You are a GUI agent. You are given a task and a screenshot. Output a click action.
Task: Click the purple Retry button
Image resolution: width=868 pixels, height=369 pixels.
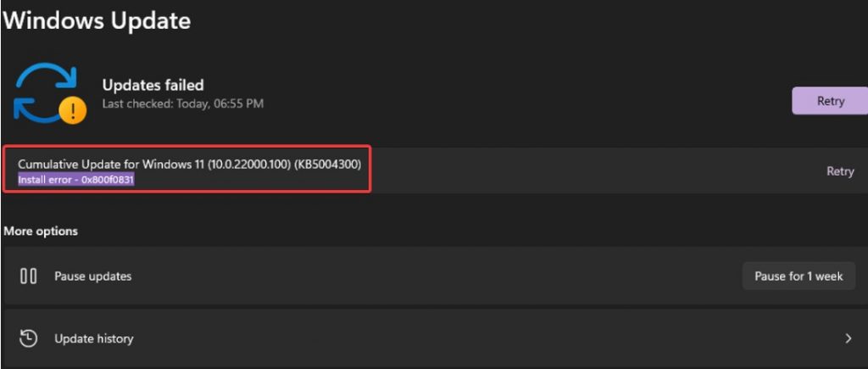pos(830,101)
